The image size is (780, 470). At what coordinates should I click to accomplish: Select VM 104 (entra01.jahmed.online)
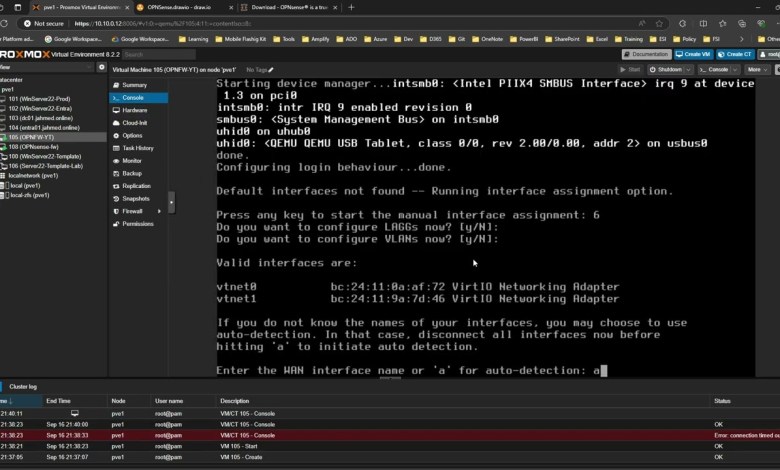click(x=44, y=128)
